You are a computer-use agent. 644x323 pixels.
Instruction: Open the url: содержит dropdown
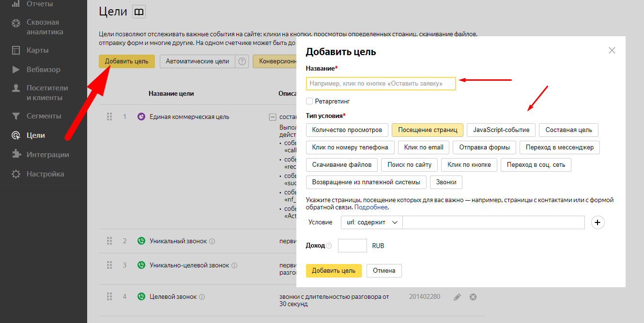371,222
